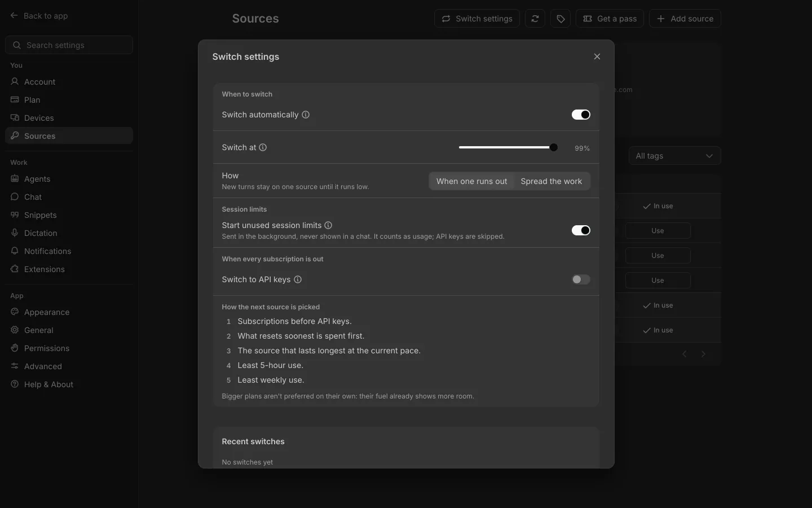Image resolution: width=812 pixels, height=508 pixels.
Task: Enable the Switch to API keys toggle
Action: [581, 279]
